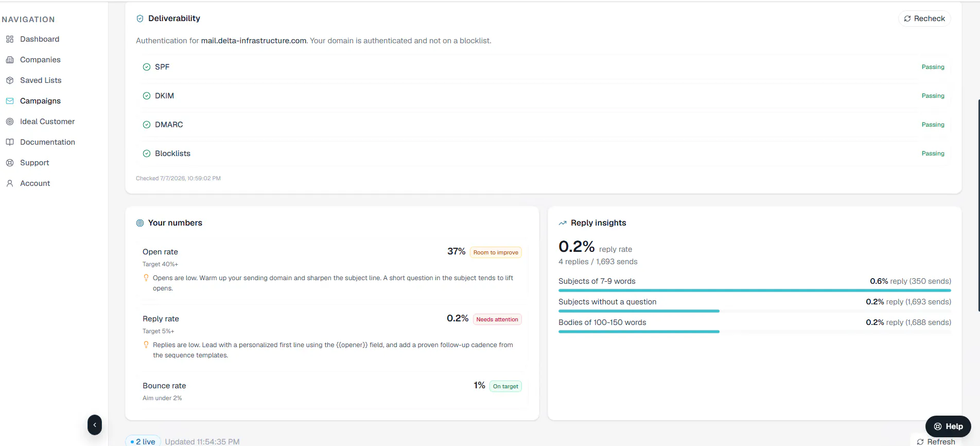The height and width of the screenshot is (446, 980).
Task: Click the Blocklists check-circle icon
Action: click(147, 153)
